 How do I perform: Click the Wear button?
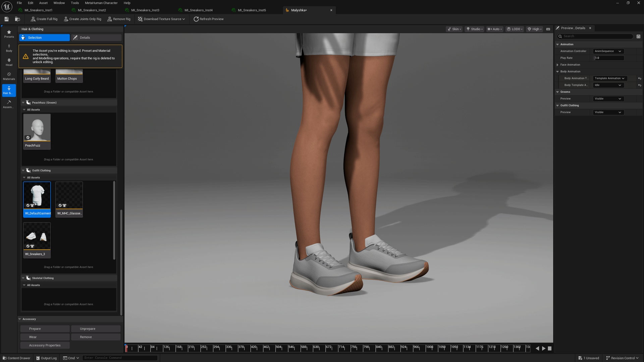click(45, 337)
